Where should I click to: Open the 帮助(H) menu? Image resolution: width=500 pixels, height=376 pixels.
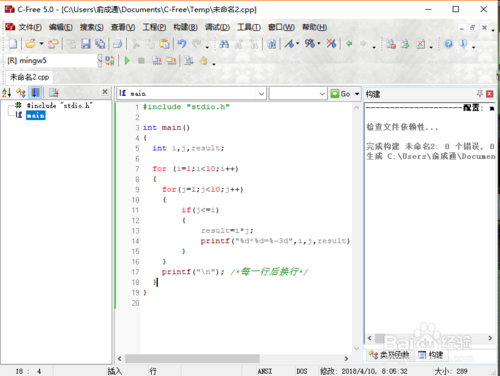coord(314,27)
